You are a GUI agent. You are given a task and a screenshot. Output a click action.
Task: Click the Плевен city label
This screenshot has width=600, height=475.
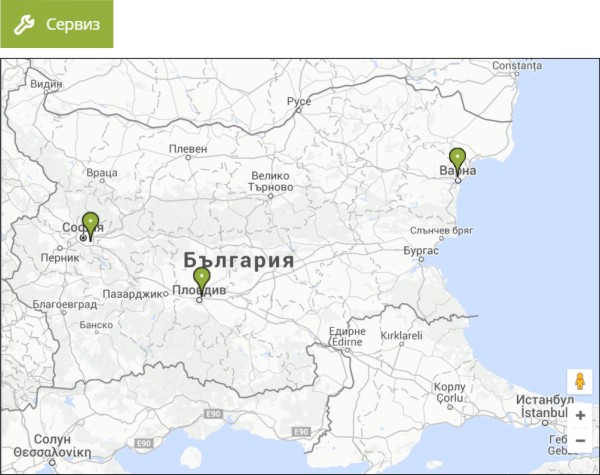click(x=188, y=149)
